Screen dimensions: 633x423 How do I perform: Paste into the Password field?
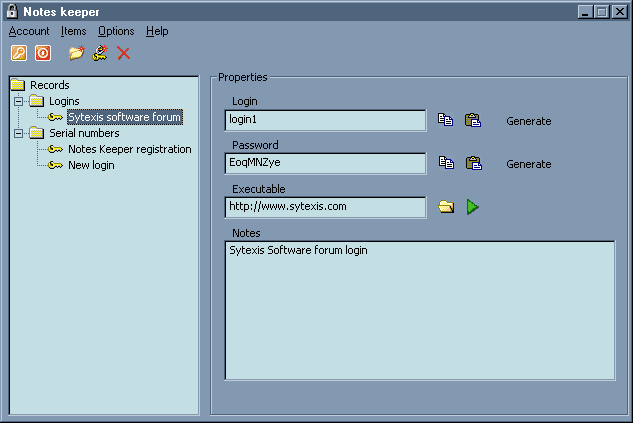tap(474, 163)
